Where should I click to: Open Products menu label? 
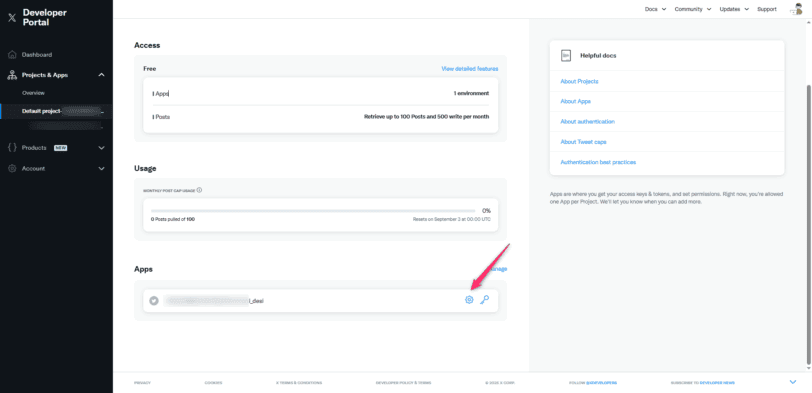pos(34,148)
